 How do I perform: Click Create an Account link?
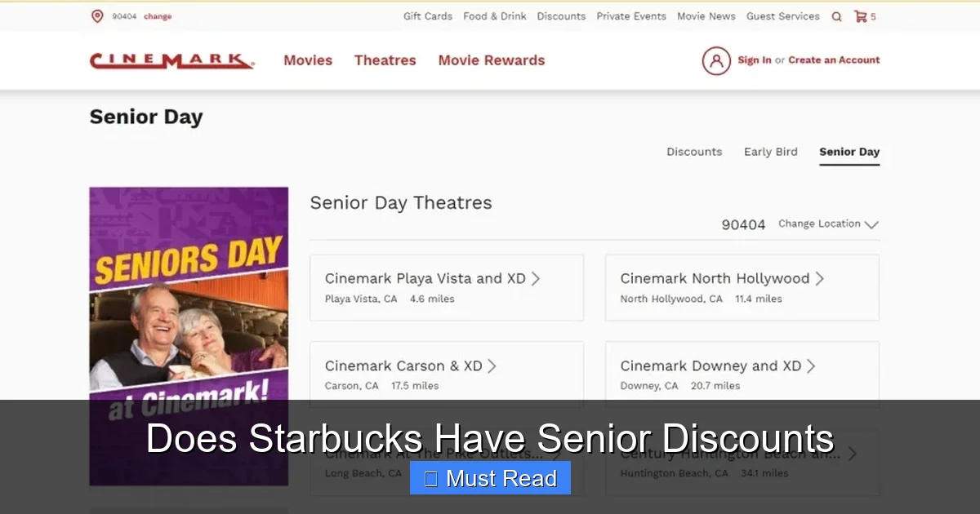(834, 60)
